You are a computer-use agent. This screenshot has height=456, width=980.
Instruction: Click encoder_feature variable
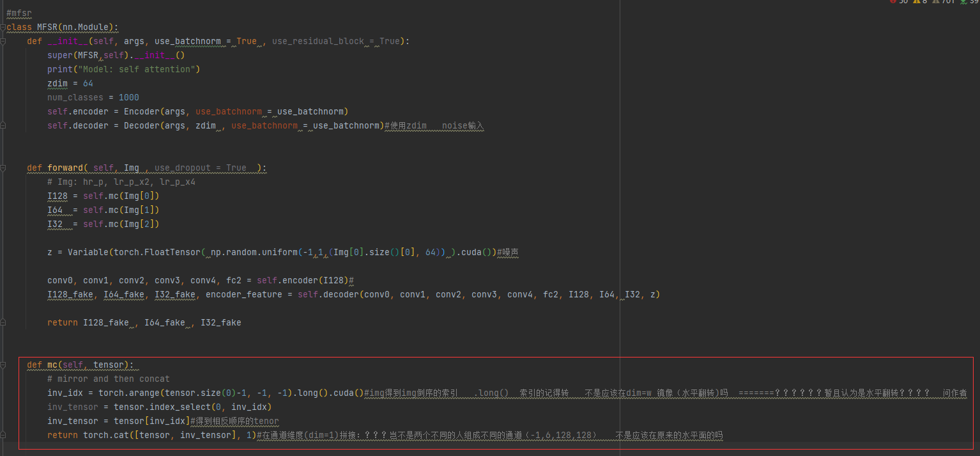pos(244,294)
